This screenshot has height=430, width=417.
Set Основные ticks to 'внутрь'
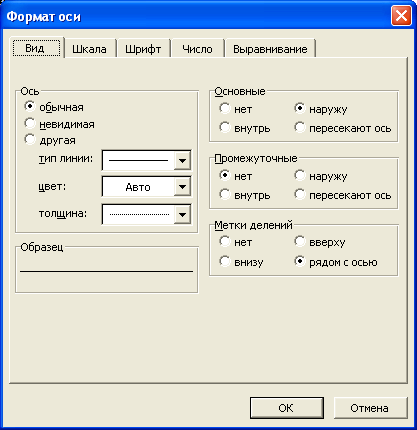(x=225, y=128)
